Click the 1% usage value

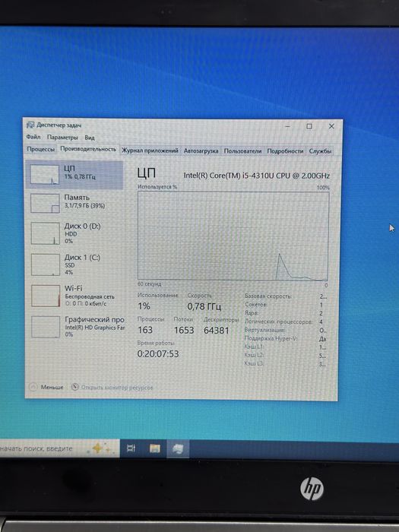144,306
